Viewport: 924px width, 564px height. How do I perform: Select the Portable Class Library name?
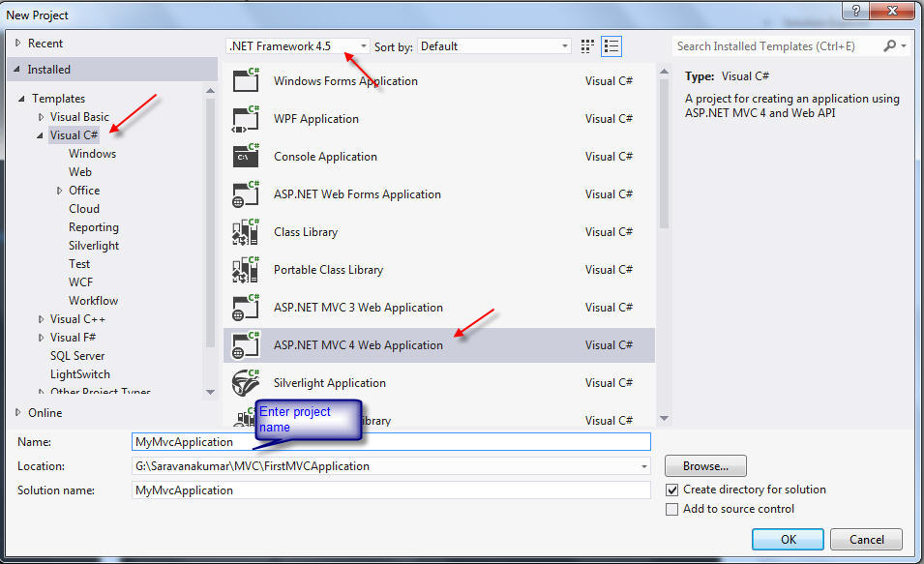point(328,269)
